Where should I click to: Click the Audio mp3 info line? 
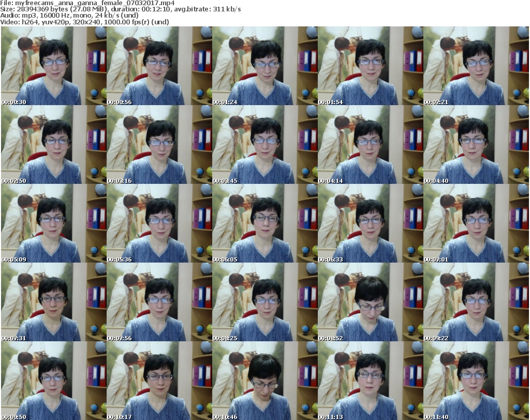(x=69, y=16)
